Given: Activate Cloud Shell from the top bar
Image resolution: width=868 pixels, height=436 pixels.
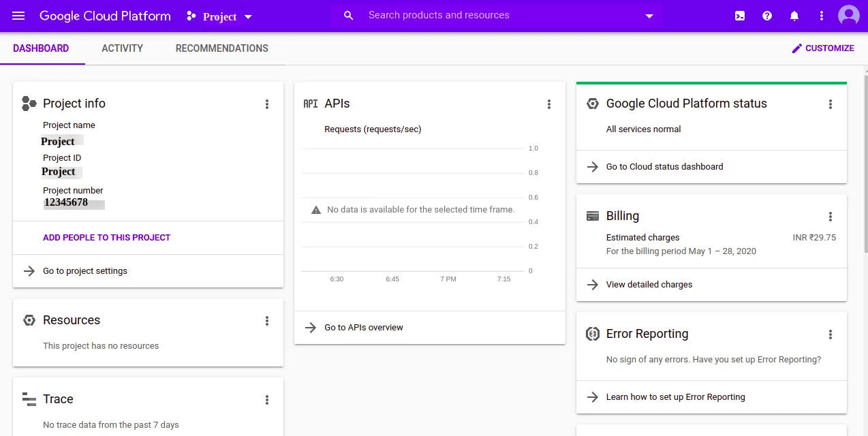Looking at the screenshot, I should click(x=740, y=16).
